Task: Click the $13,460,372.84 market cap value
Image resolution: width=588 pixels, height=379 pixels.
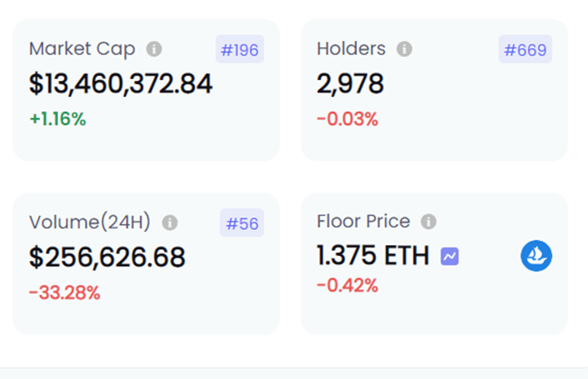Action: point(121,83)
